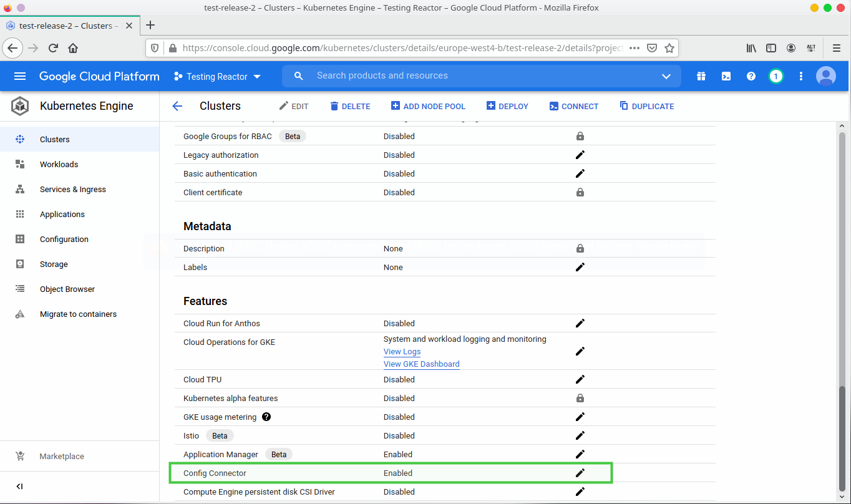
Task: Open the more options vertical dots menu
Action: coord(801,76)
